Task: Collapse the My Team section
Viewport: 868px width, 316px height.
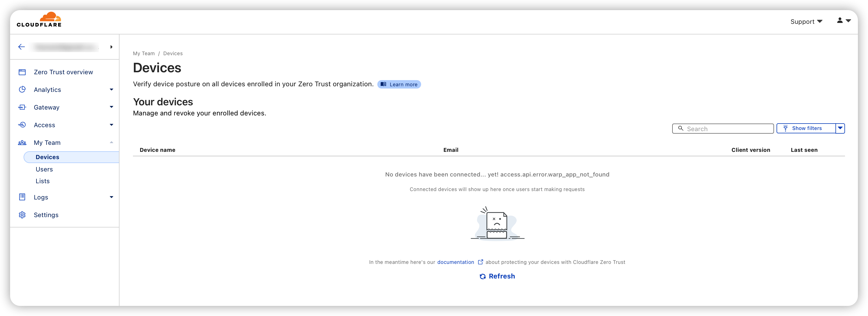Action: (112, 142)
